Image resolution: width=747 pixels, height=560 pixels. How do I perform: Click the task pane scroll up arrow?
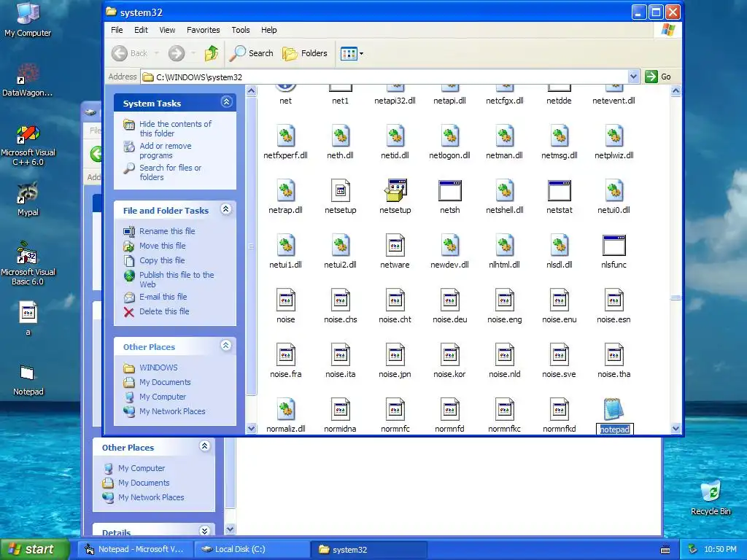(x=251, y=90)
